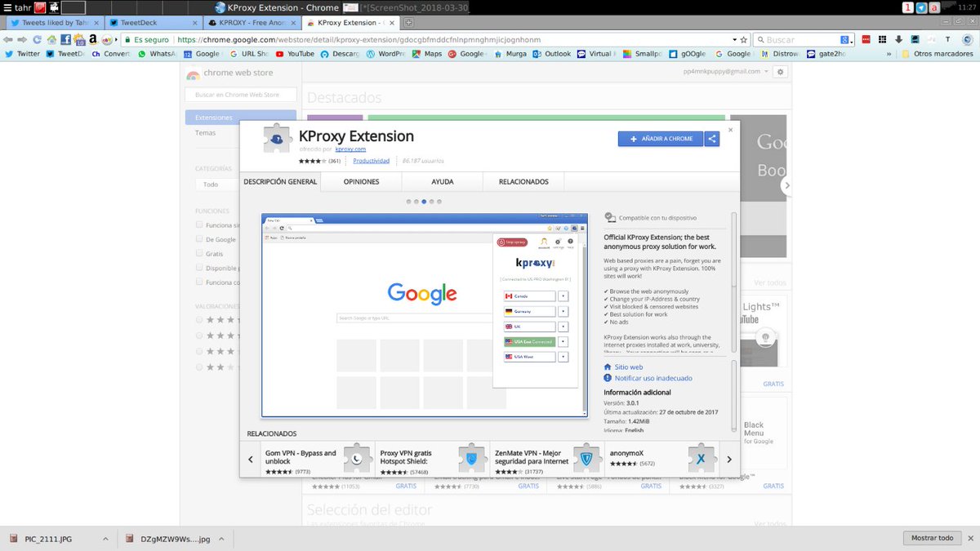Enable the 'Gratis' filter checkbox
Viewport: 980px width, 551px height.
click(199, 253)
